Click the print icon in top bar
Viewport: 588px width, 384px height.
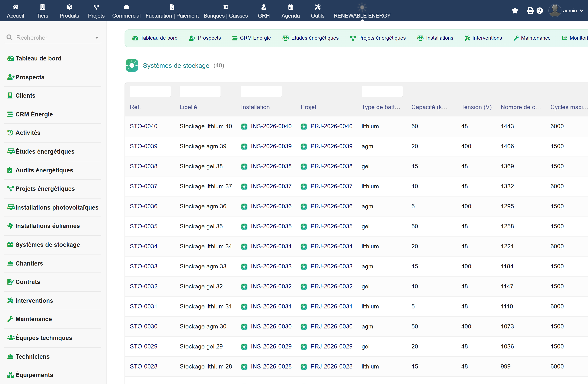(x=530, y=11)
